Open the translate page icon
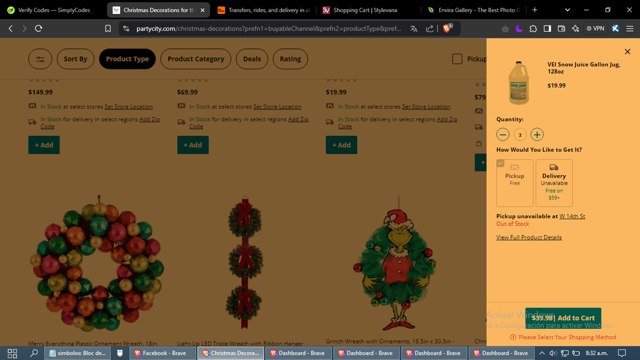640x360 pixels. 414,29
